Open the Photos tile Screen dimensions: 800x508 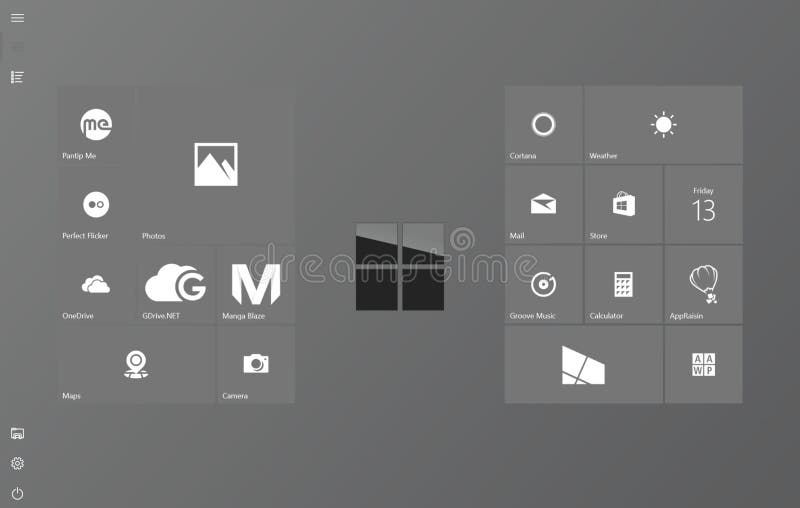[x=216, y=165]
